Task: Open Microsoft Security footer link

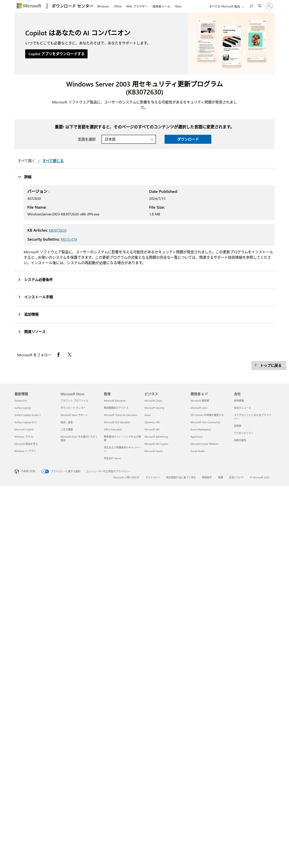Action: [x=154, y=408]
